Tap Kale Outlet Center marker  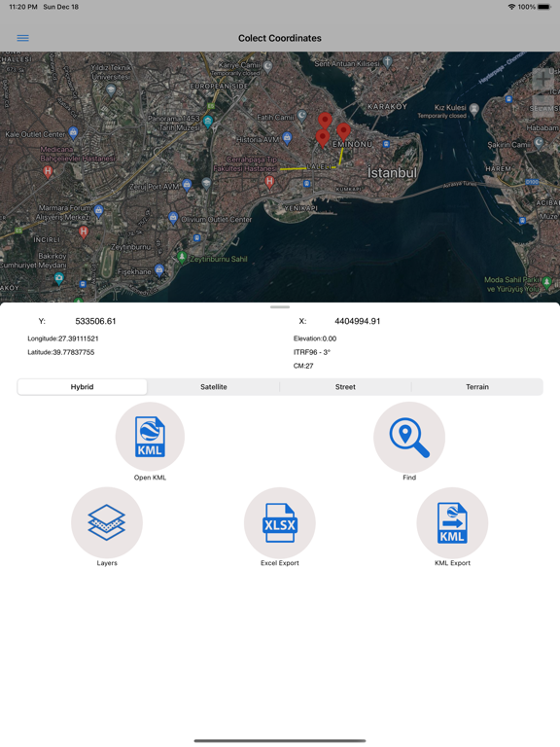pyautogui.click(x=73, y=133)
